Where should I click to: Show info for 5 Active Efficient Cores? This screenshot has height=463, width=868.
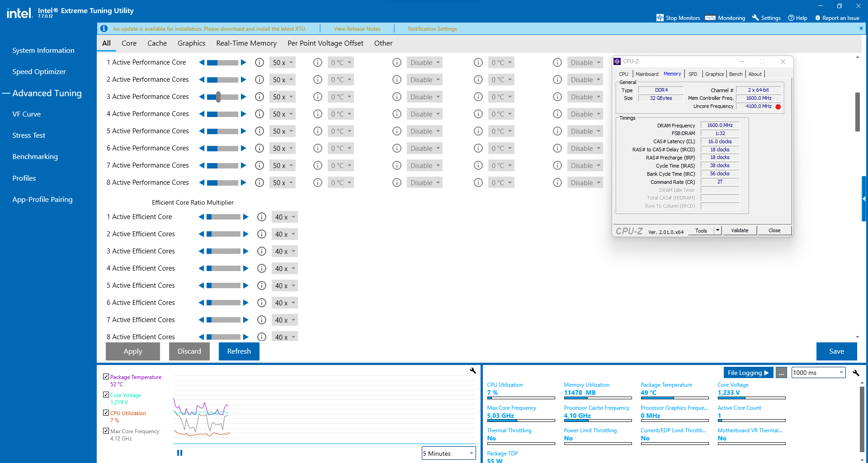coord(262,285)
